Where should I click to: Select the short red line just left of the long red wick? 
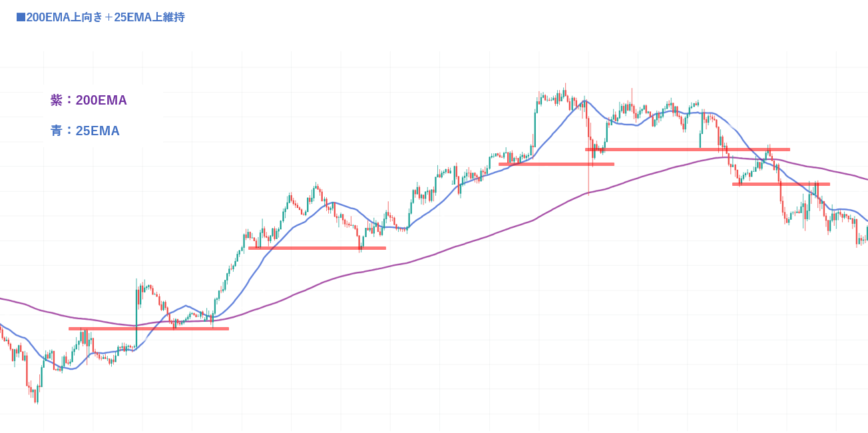tap(556, 164)
